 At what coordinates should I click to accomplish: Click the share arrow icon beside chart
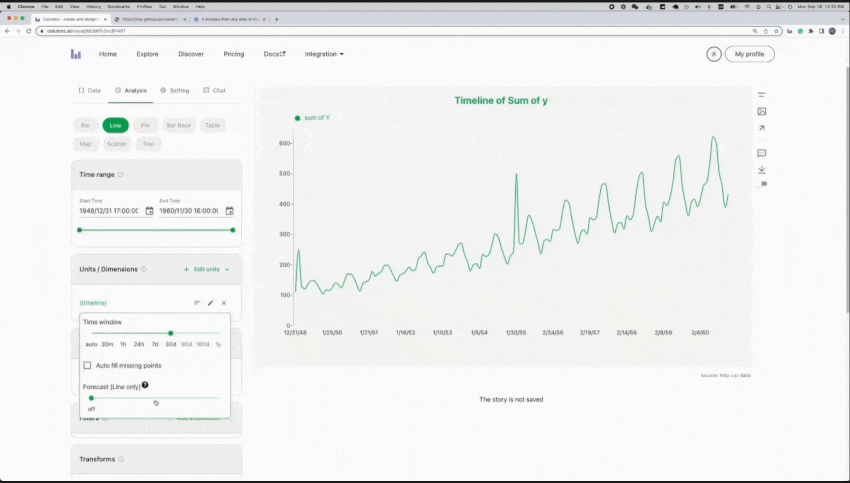762,128
